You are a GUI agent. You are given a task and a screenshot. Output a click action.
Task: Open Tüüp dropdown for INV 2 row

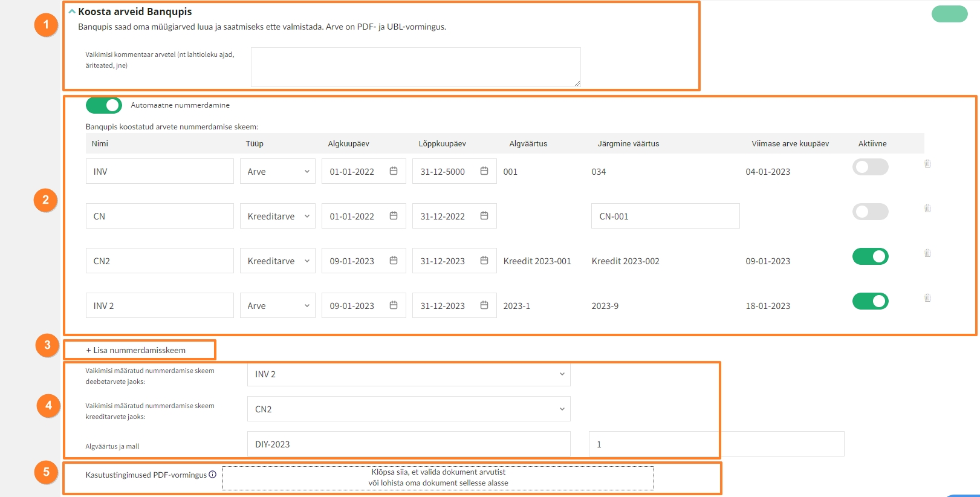pos(277,305)
